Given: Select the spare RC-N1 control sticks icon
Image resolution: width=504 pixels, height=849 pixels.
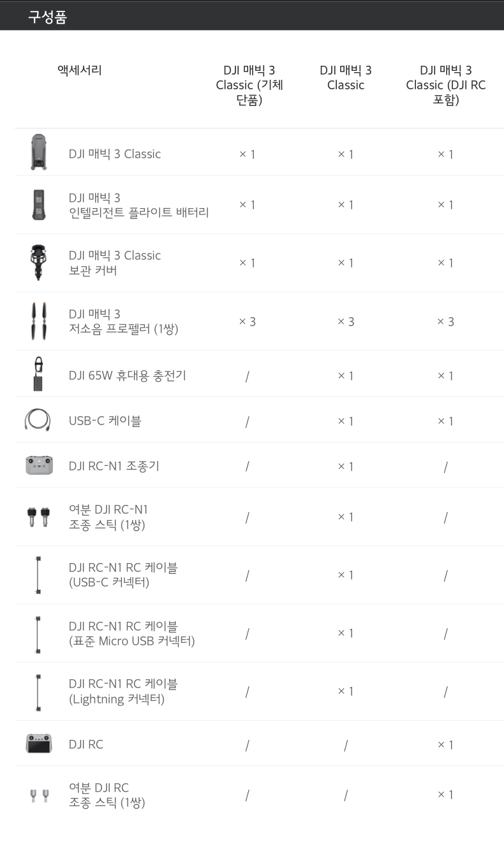Looking at the screenshot, I should [x=38, y=516].
